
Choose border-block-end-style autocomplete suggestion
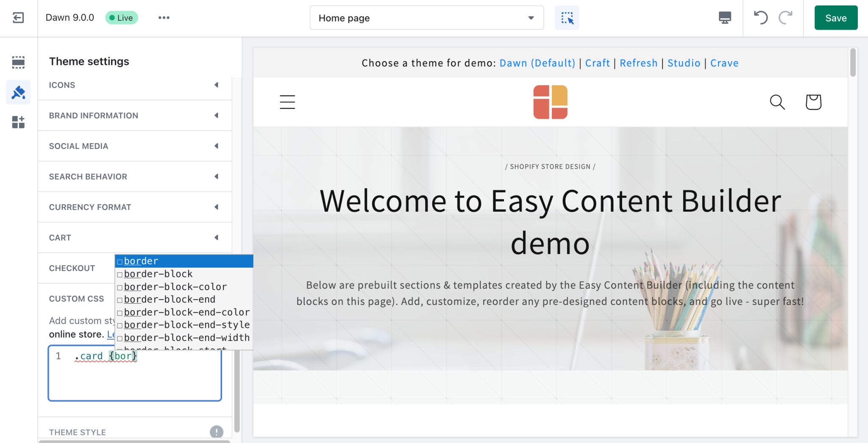186,325
